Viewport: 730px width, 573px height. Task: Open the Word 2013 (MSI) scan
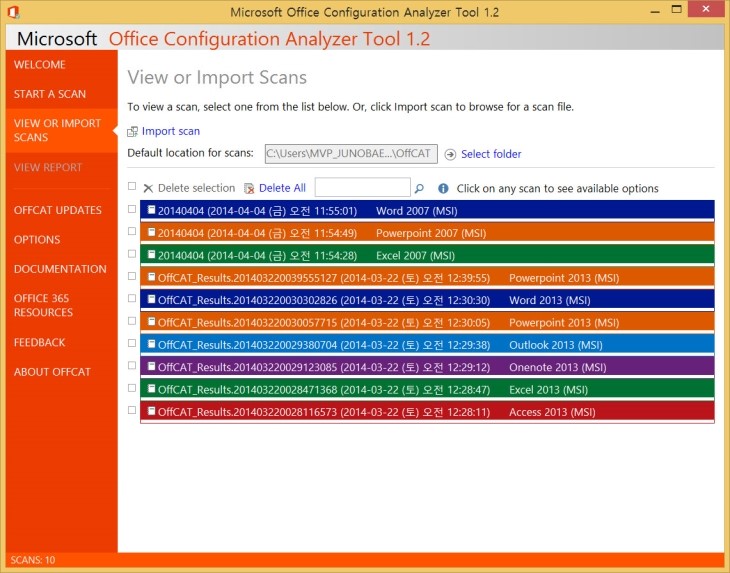coord(427,300)
